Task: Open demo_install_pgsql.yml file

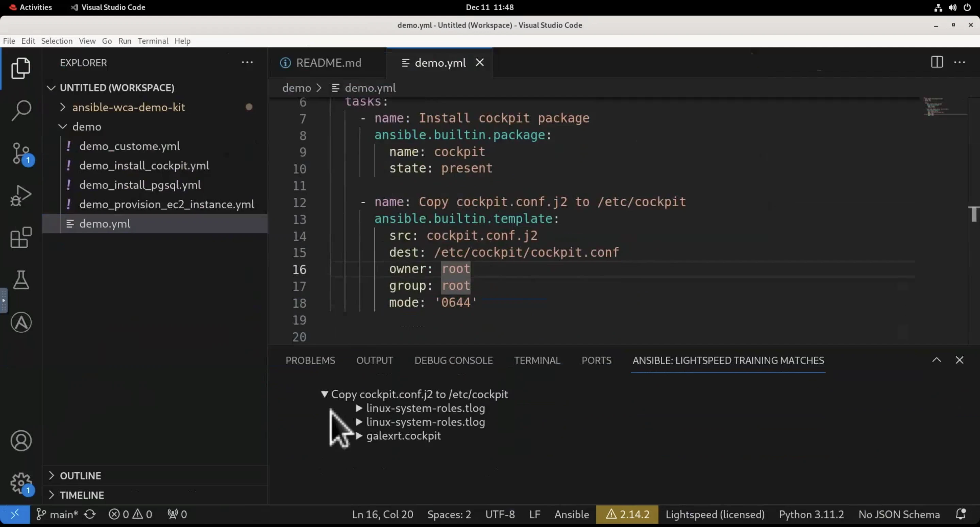Action: (155, 185)
